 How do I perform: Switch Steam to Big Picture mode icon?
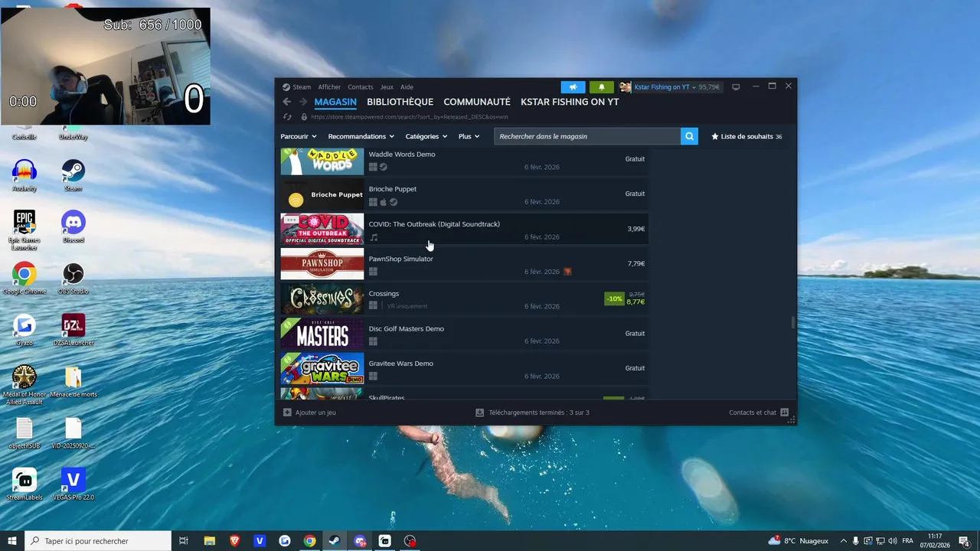point(736,87)
